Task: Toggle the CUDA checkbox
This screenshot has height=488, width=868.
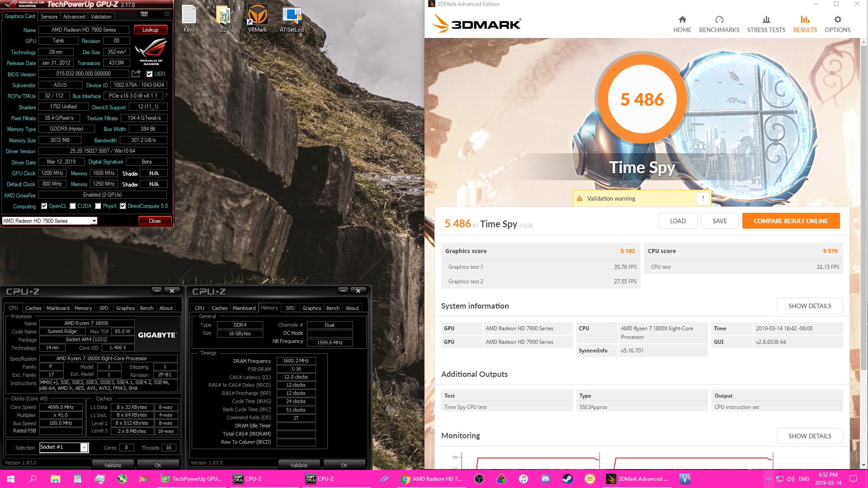Action: point(72,206)
